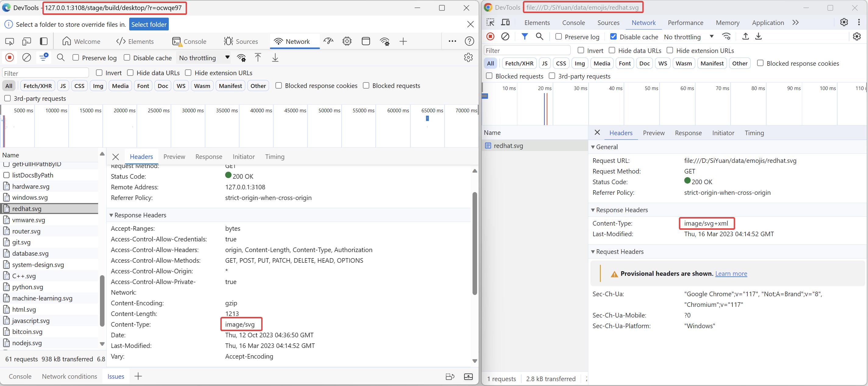This screenshot has width=868, height=386.
Task: Toggle device toolbar in right DevTools
Action: 505,22
